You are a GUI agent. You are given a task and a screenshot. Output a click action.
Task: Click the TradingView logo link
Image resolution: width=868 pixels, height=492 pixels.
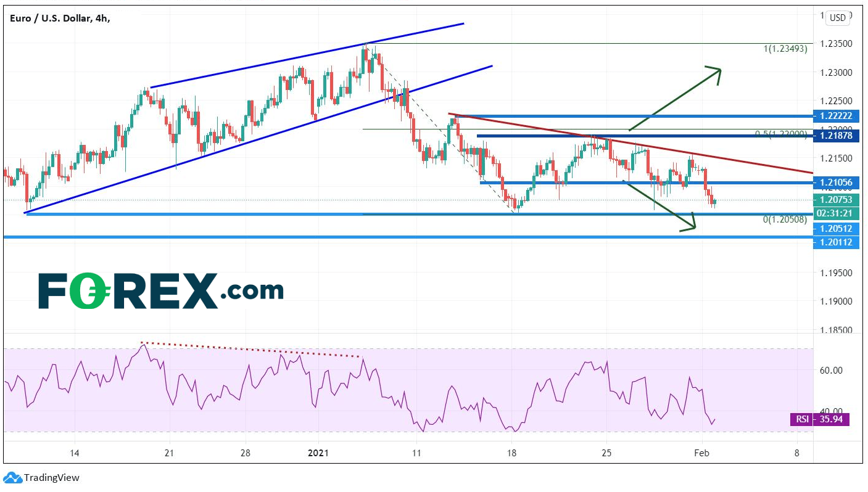(x=42, y=478)
